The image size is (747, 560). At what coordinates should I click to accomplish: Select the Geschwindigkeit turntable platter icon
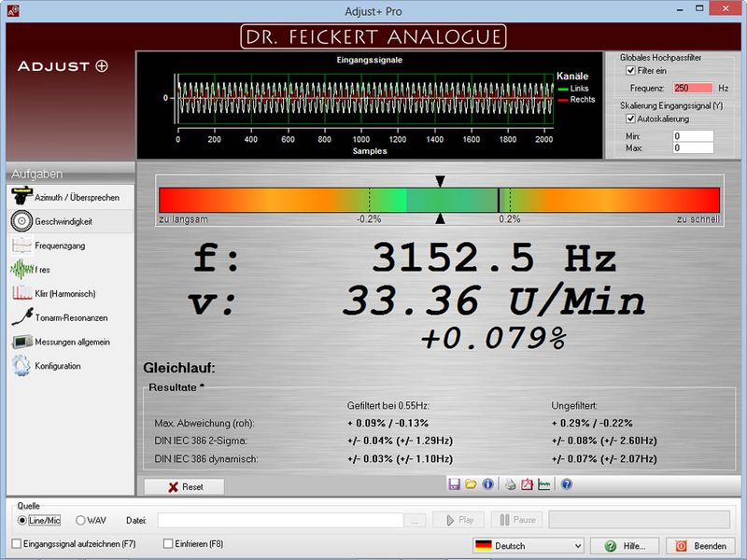(x=21, y=221)
